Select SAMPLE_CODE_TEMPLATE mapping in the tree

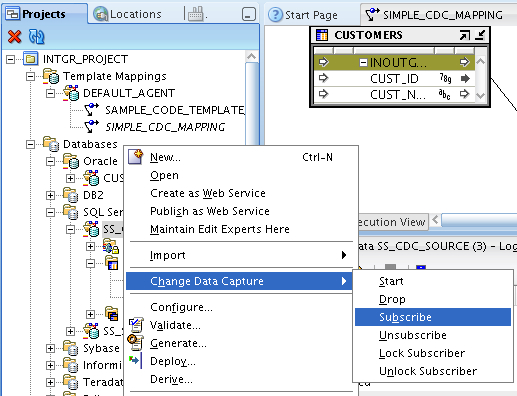click(x=175, y=110)
